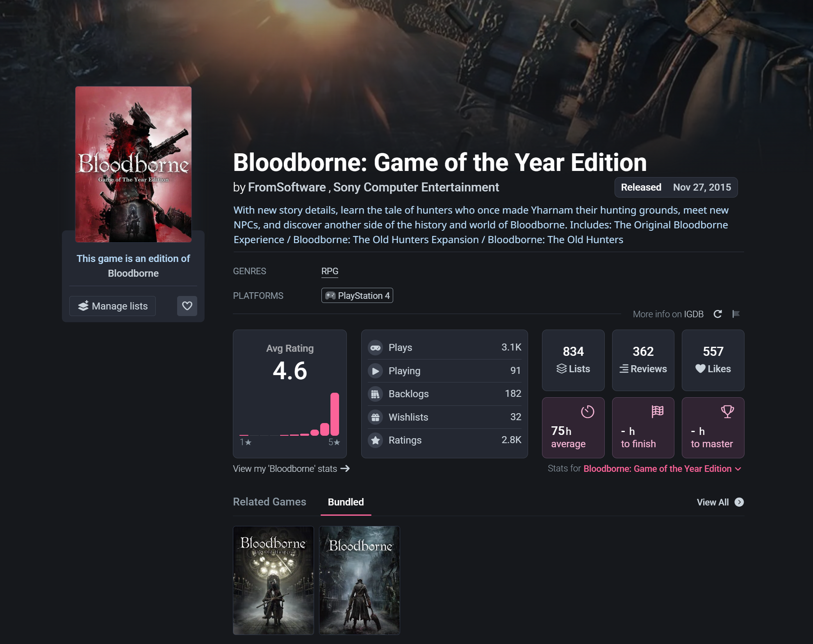Select the PlayStation 4 platform tag
Image resolution: width=813 pixels, height=644 pixels.
[357, 296]
